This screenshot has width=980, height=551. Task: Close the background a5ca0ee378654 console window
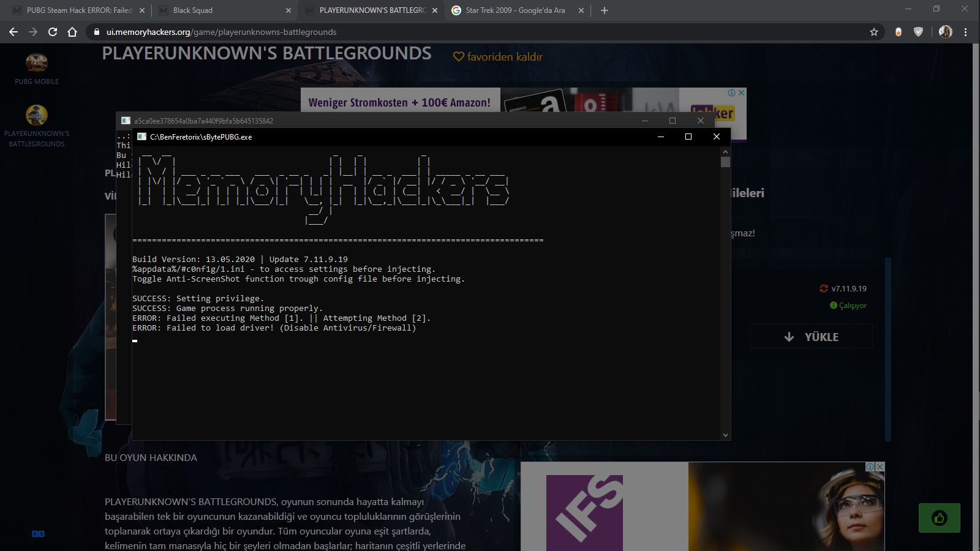tap(701, 121)
